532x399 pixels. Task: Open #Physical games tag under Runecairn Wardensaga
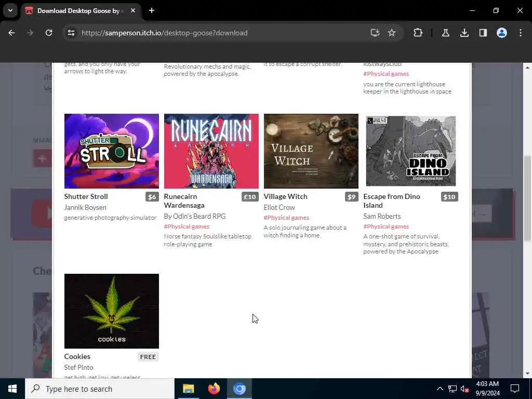[x=187, y=227]
